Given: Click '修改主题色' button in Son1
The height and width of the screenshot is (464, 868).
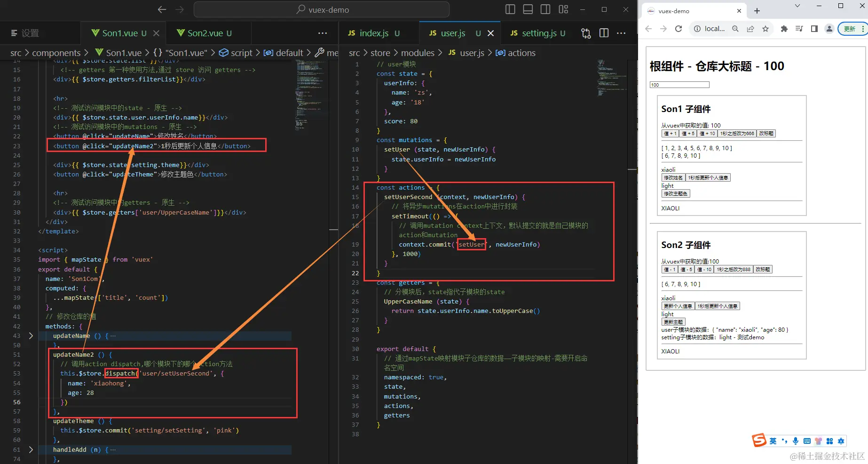Looking at the screenshot, I should (x=676, y=193).
